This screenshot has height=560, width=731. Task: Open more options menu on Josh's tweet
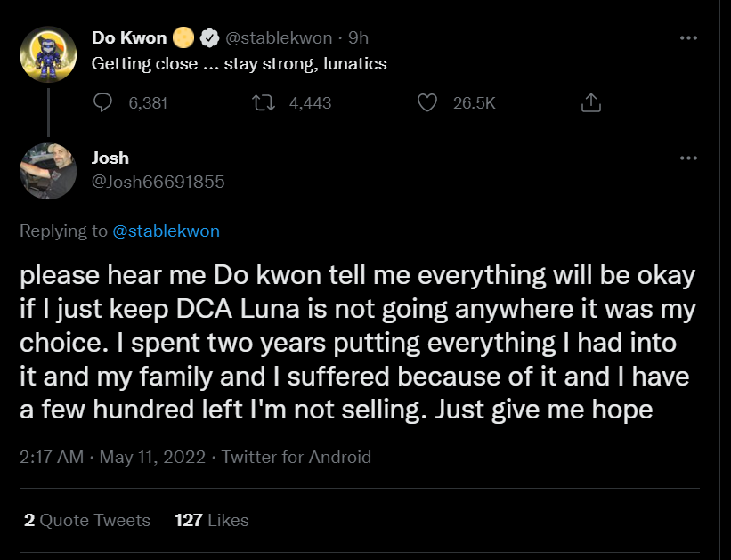pos(688,158)
